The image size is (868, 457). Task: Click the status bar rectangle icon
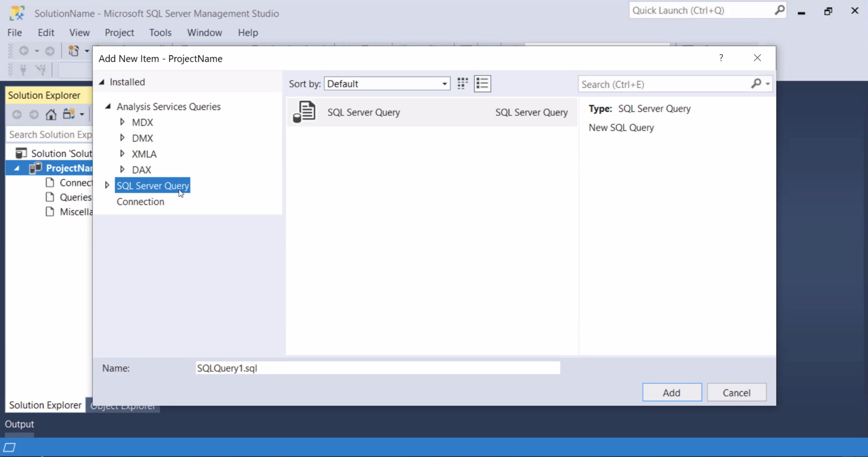point(9,447)
